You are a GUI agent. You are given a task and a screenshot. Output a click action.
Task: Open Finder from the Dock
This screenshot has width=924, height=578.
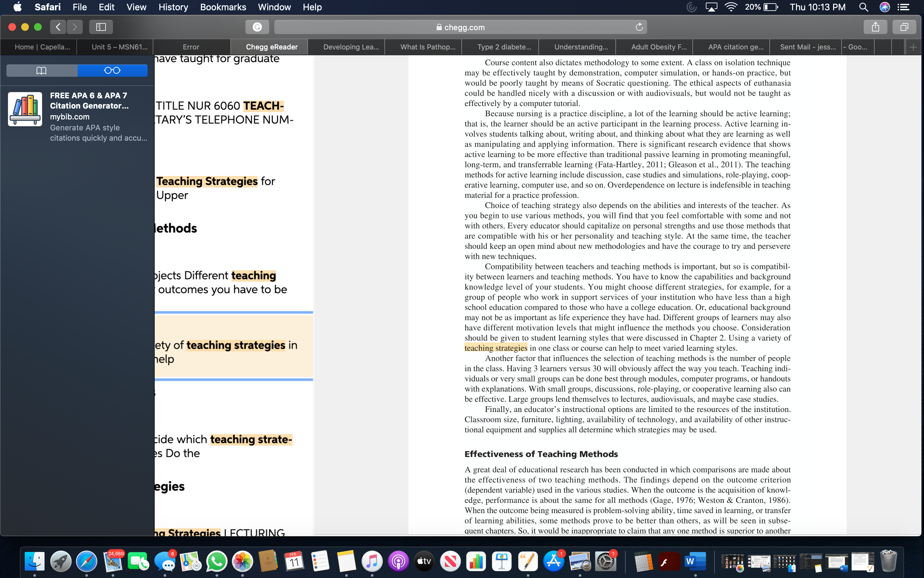tap(35, 561)
